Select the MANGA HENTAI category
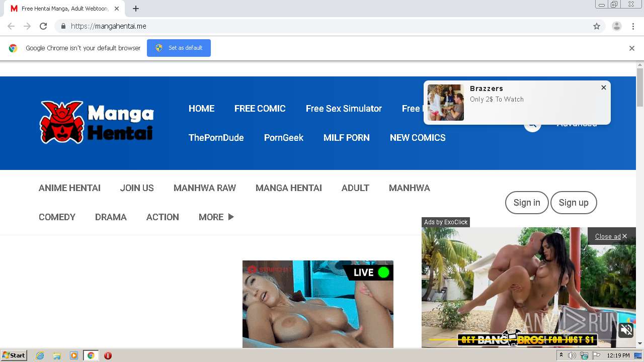This screenshot has width=644, height=362. tap(289, 188)
